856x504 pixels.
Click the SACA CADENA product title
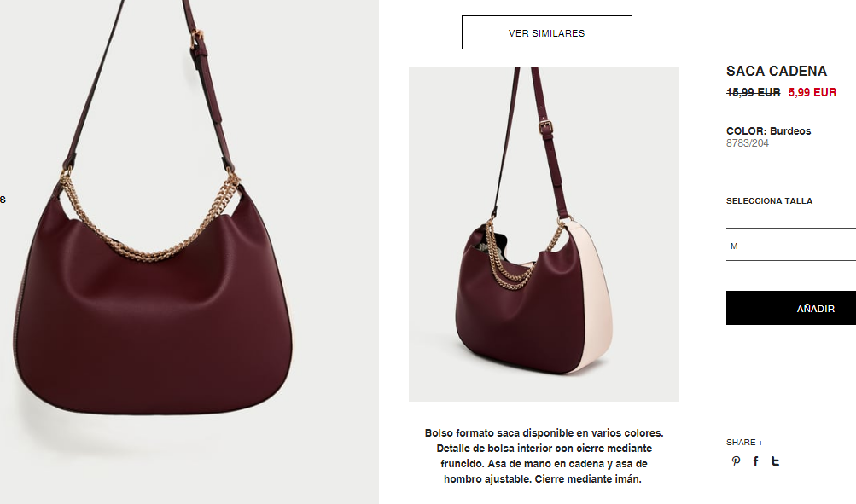777,71
